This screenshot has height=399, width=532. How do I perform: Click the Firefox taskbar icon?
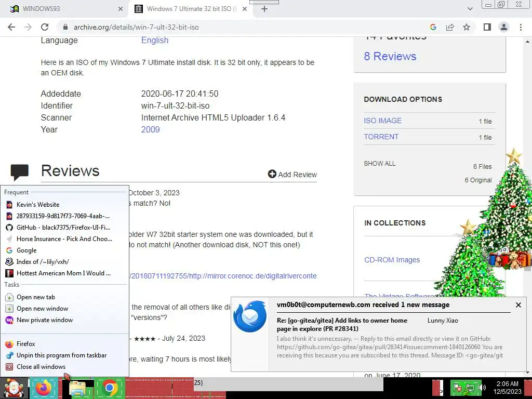(44, 388)
